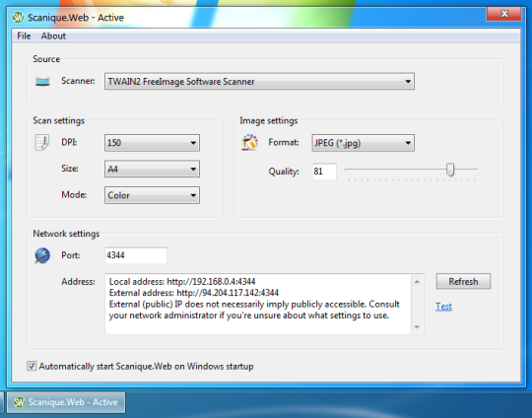This screenshot has width=532, height=418.
Task: Click the document page icon beside DPI
Action: point(42,142)
